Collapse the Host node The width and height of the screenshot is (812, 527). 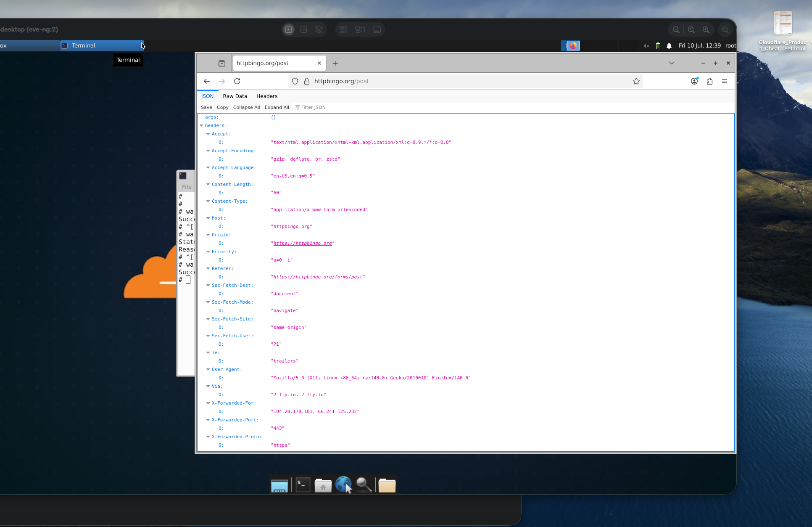(x=208, y=218)
